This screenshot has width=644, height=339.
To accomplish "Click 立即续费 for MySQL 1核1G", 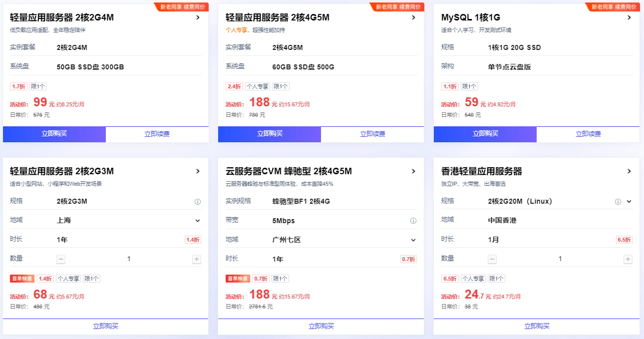I will [x=588, y=134].
